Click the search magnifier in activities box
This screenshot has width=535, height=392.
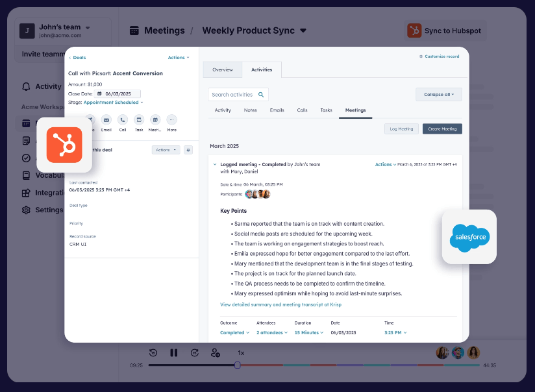pyautogui.click(x=261, y=95)
